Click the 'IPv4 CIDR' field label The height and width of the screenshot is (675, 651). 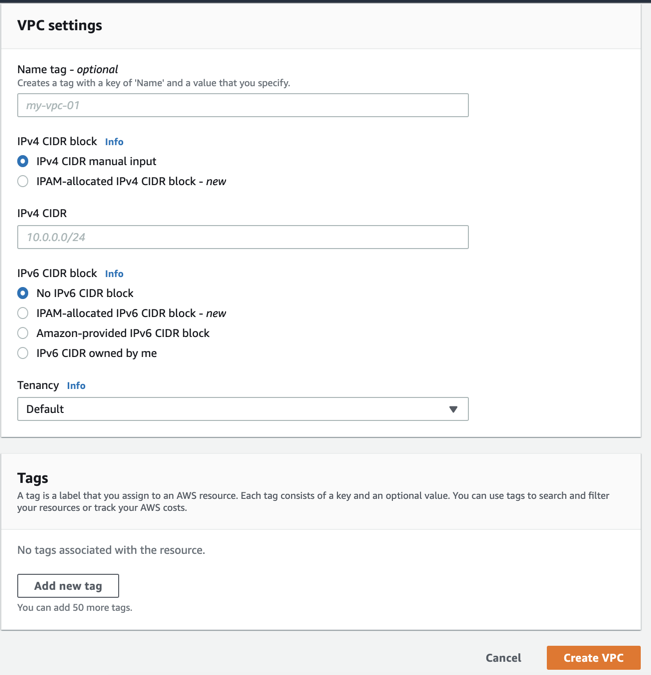pos(42,213)
